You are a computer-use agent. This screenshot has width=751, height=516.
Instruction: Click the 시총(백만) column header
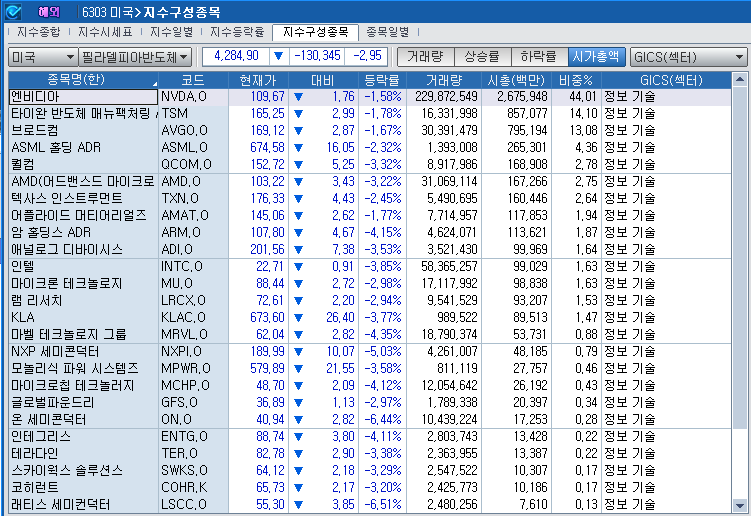(x=516, y=80)
